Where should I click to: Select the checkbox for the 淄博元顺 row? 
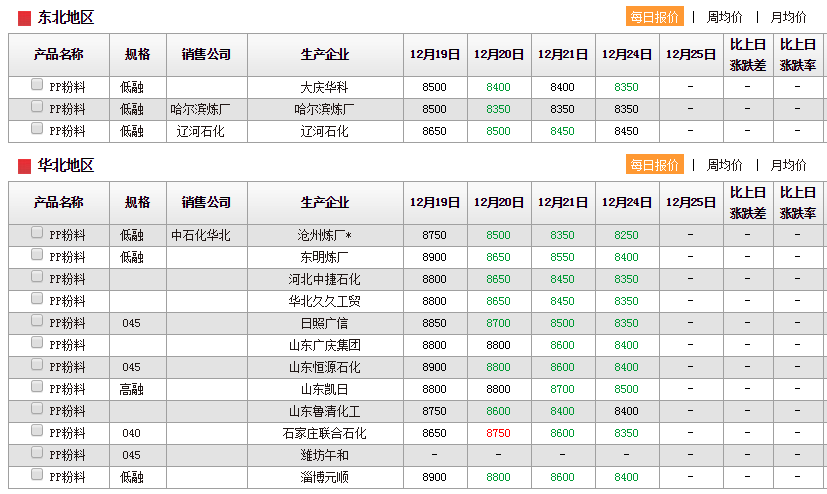[x=37, y=474]
